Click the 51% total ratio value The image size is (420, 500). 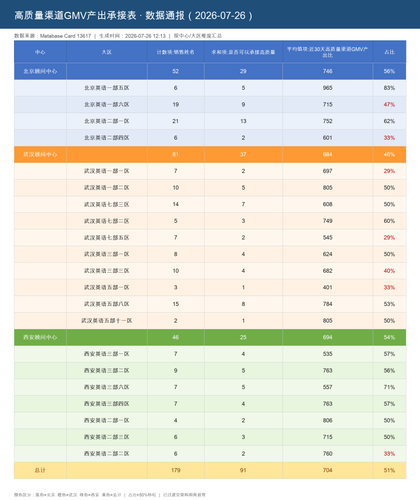coord(389,470)
